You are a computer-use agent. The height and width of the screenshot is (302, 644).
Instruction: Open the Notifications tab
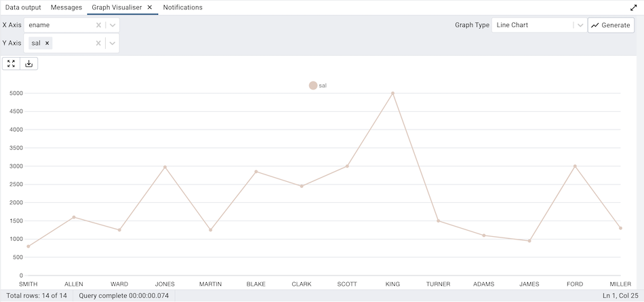[183, 7]
